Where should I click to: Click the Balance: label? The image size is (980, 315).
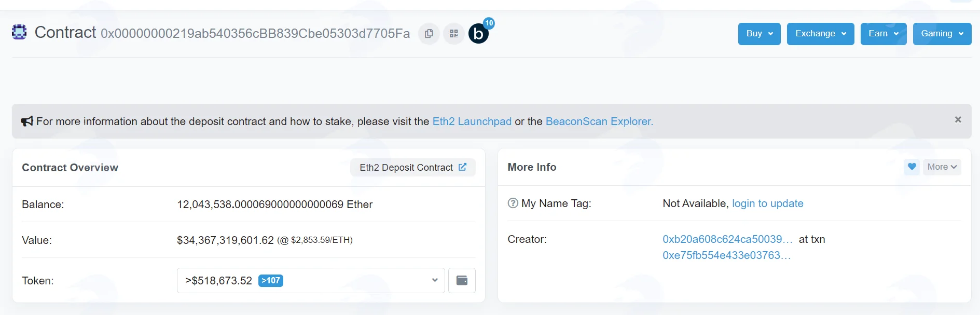pos(43,204)
